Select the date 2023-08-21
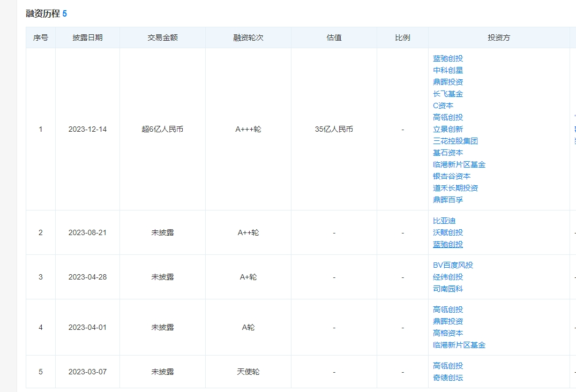The height and width of the screenshot is (392, 576). click(x=87, y=232)
